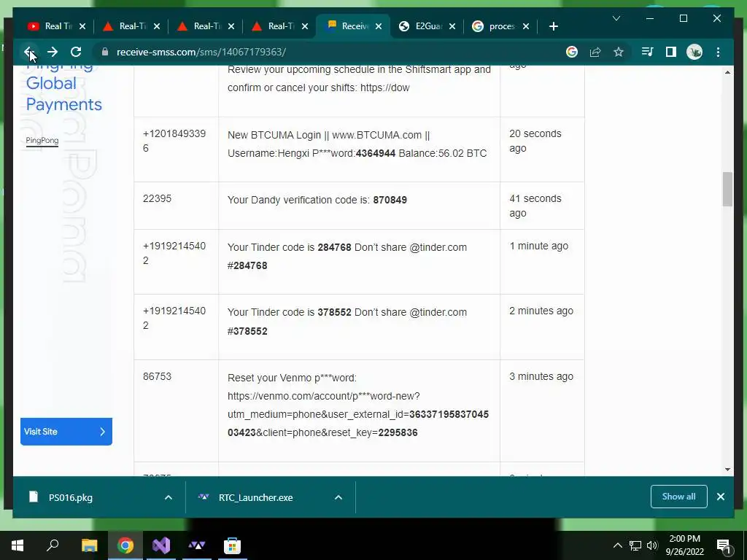This screenshot has width=747, height=560.
Task: Go forward with the forward arrow
Action: pos(53,52)
